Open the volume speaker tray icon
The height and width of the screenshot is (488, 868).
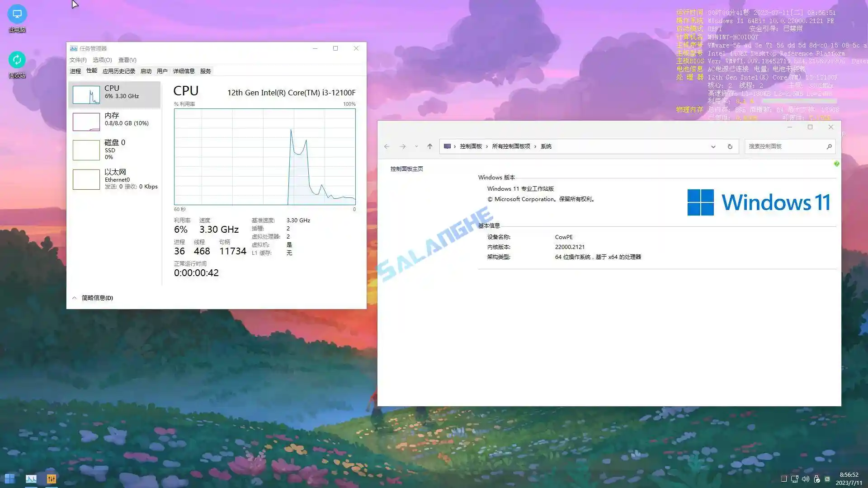(x=806, y=479)
